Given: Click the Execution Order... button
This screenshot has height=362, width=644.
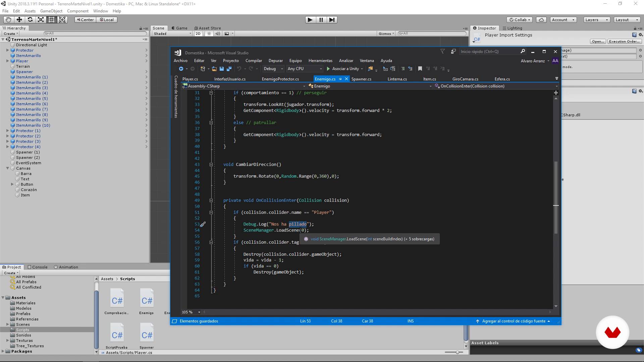Looking at the screenshot, I should coord(624,42).
